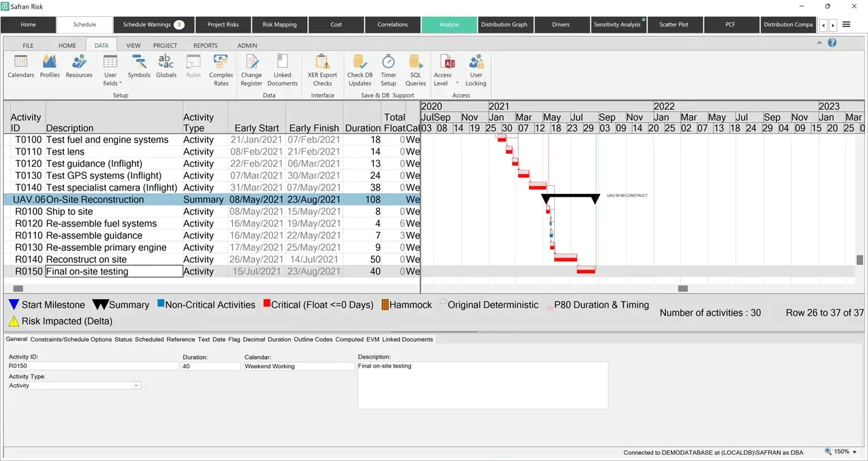Open the Change Register
This screenshot has width=868, height=461.
tap(252, 71)
